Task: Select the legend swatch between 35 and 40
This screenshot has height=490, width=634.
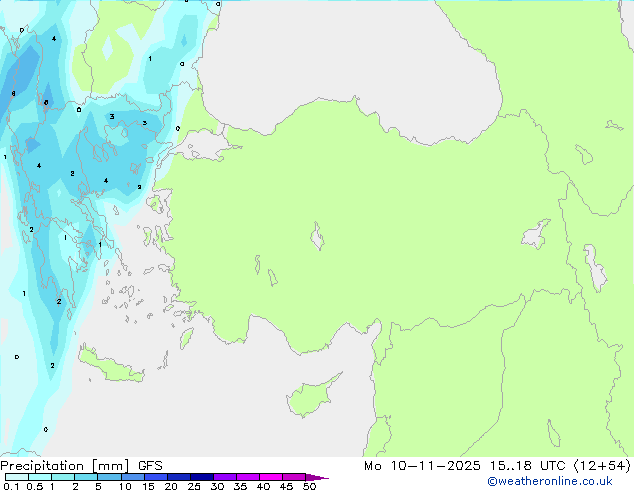Action: click(248, 477)
